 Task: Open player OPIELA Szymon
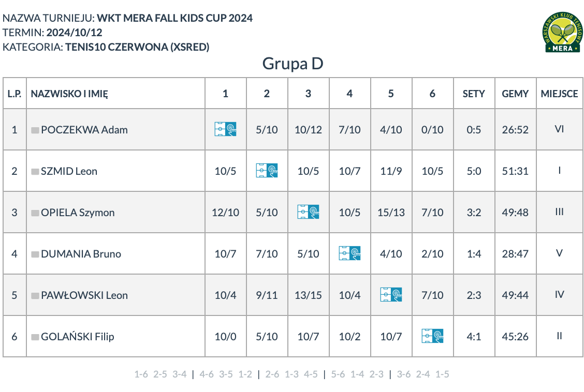pyautogui.click(x=78, y=213)
